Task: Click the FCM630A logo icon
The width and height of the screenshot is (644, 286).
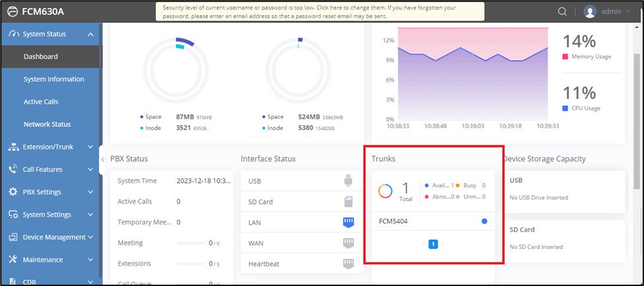Action: [x=13, y=11]
